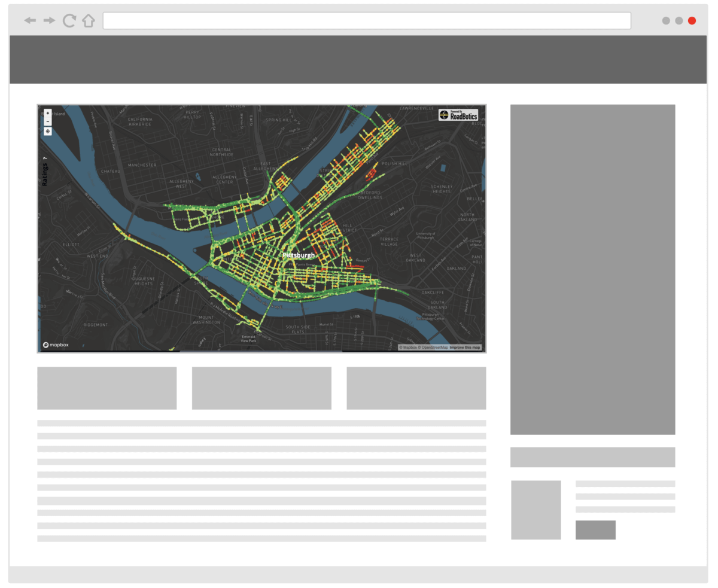Focus the browser address bar
Screen dimensions: 718x588
click(367, 20)
